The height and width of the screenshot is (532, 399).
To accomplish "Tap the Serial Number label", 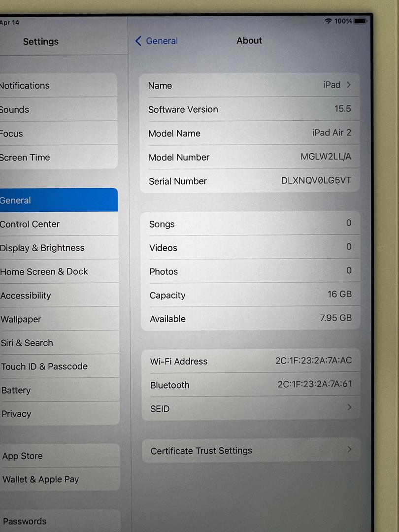I will tap(177, 181).
